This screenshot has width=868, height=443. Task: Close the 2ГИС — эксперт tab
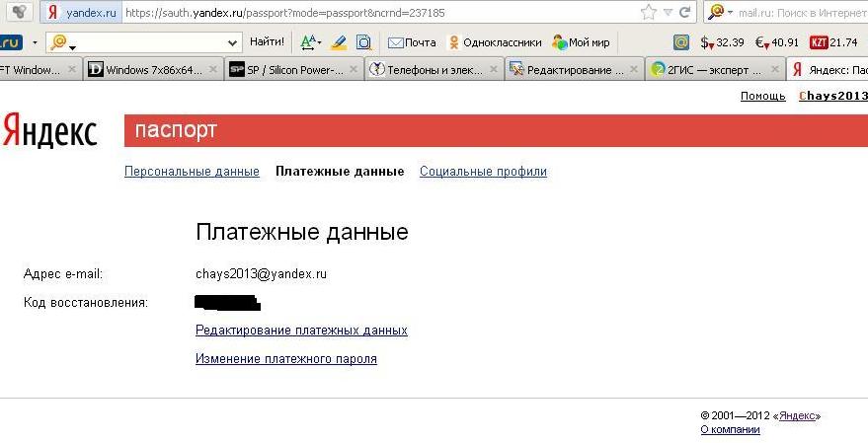coord(775,70)
